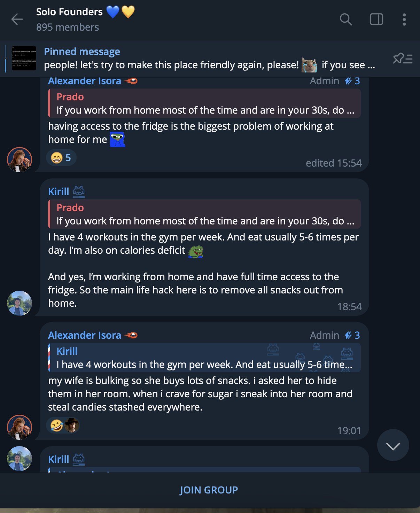Jump to Prado's quoted reply in Kirill's message
This screenshot has width=420, height=513.
(x=204, y=214)
